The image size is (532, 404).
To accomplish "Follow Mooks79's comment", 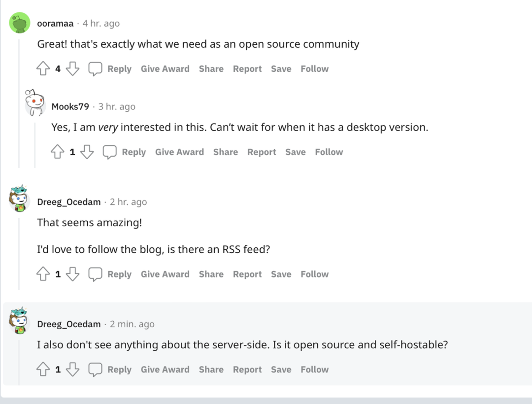I will [x=329, y=152].
